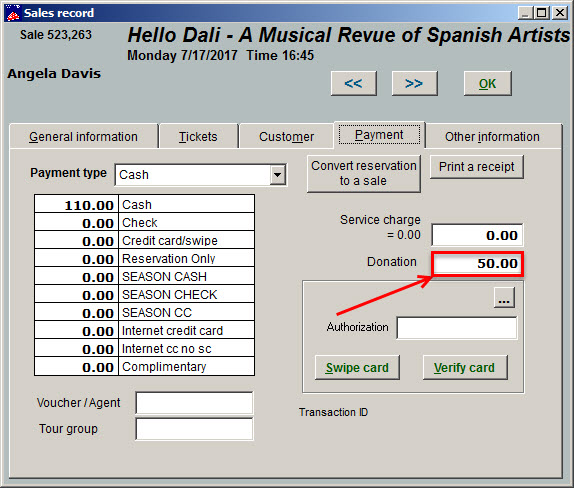Screen dimensions: 574x488
Task: Select the Payment tab
Action: coord(379,135)
